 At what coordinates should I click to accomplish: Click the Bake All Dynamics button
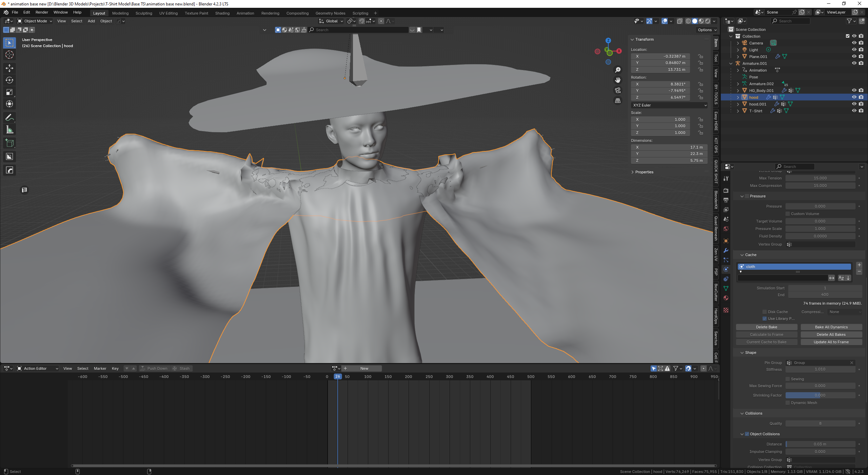tap(831, 327)
